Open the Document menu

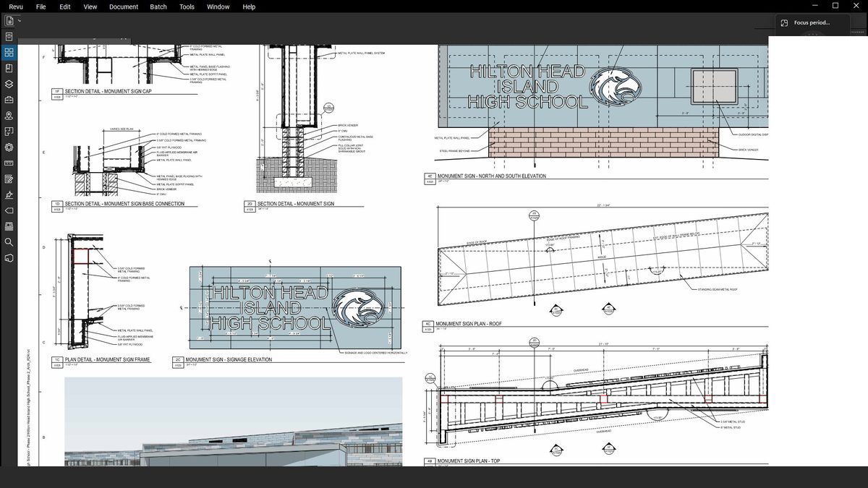(124, 7)
